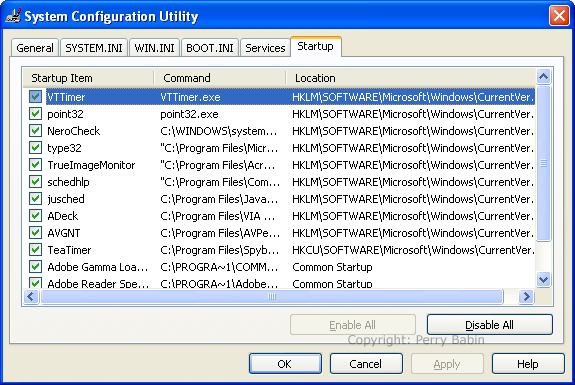Select the type32 row name
This screenshot has width=575, height=385.
tap(64, 148)
